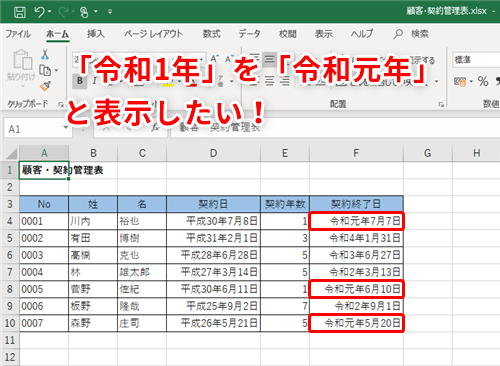This screenshot has height=366, width=500.
Task: Open the Name Box dropdown arrow
Action: click(x=66, y=128)
